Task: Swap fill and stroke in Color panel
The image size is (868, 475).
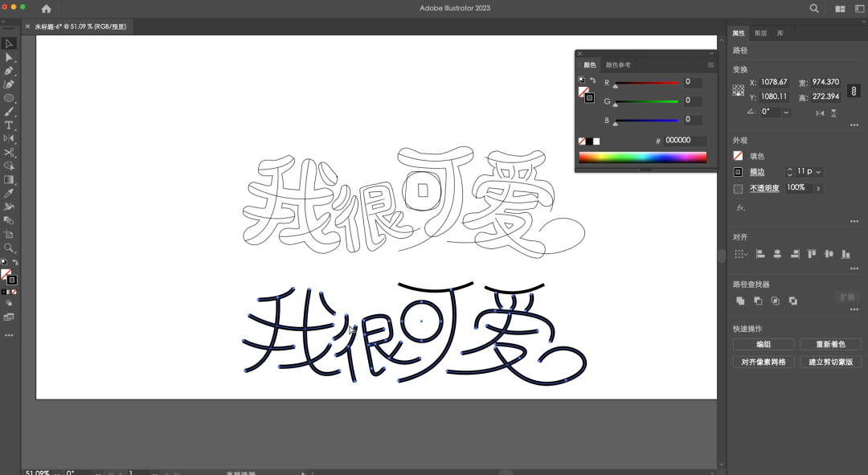Action: click(x=592, y=80)
